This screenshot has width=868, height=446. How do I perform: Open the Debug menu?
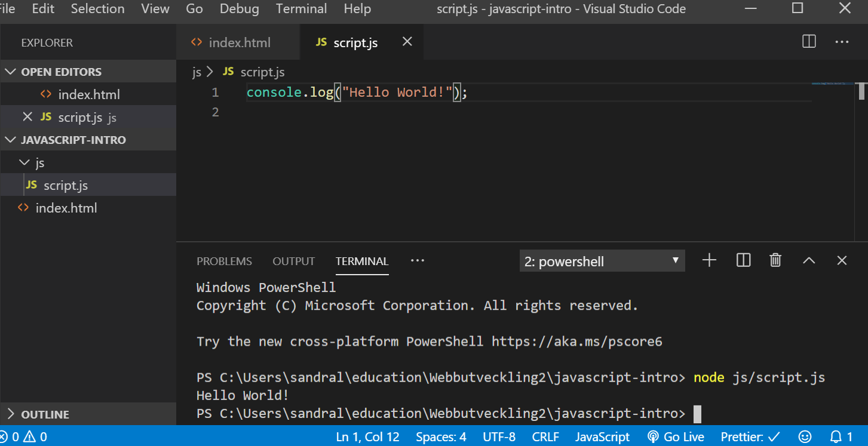pyautogui.click(x=239, y=9)
